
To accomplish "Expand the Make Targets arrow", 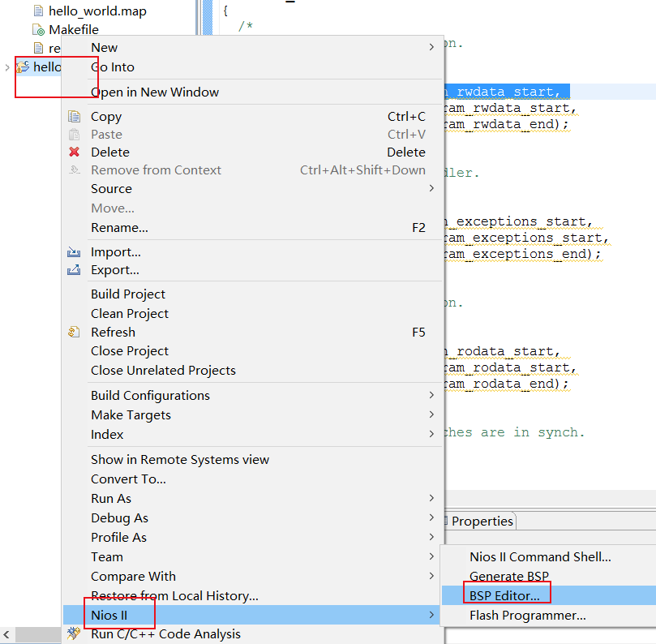I will tap(431, 414).
